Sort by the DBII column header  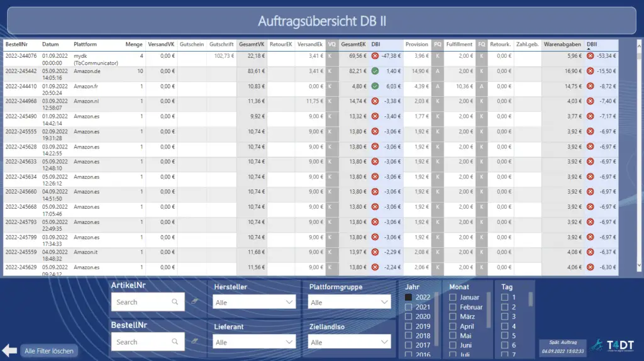(592, 45)
